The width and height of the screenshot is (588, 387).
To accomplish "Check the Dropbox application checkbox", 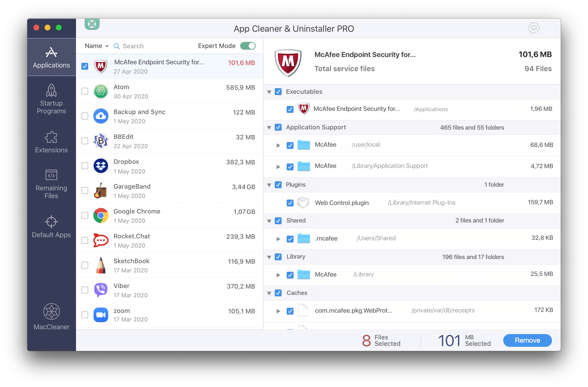I will click(x=85, y=166).
